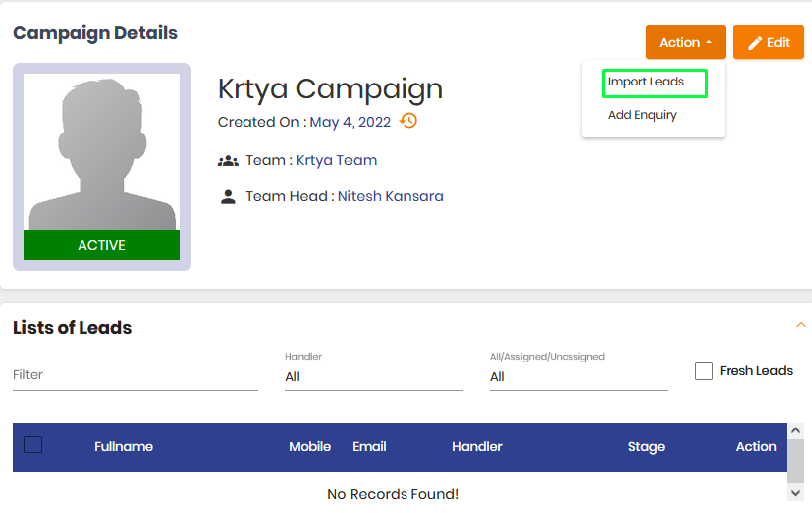Tick the select-all header checkbox
The width and height of the screenshot is (812, 513).
[33, 445]
